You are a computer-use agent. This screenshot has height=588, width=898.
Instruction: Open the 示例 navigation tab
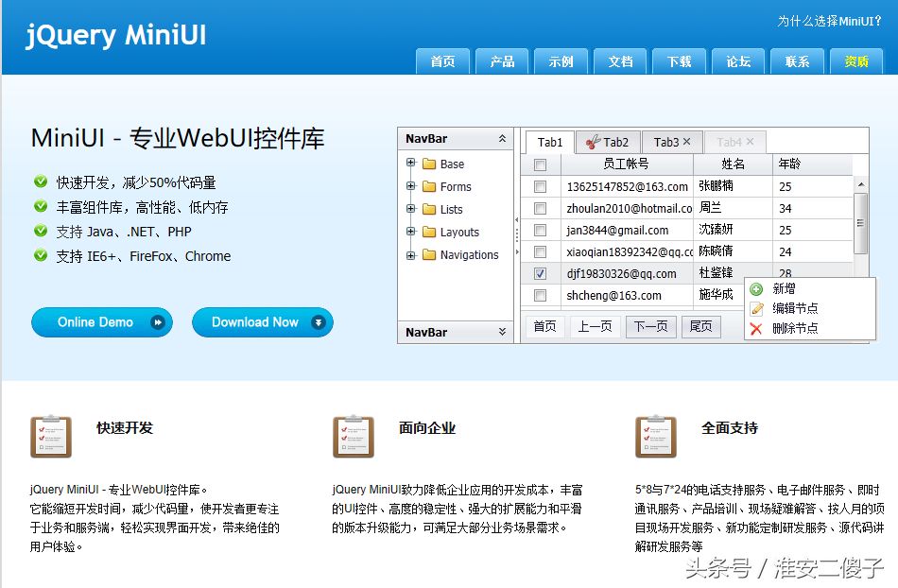[x=561, y=61]
